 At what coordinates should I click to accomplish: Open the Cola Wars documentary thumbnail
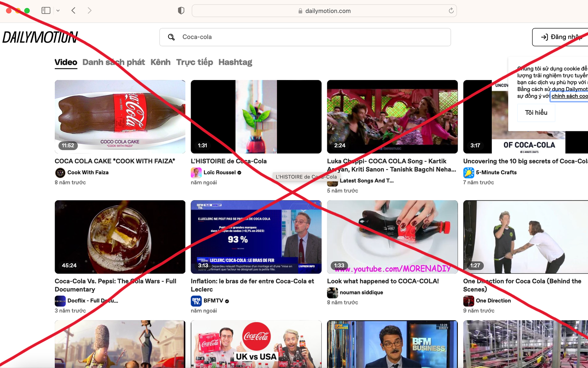tap(120, 237)
